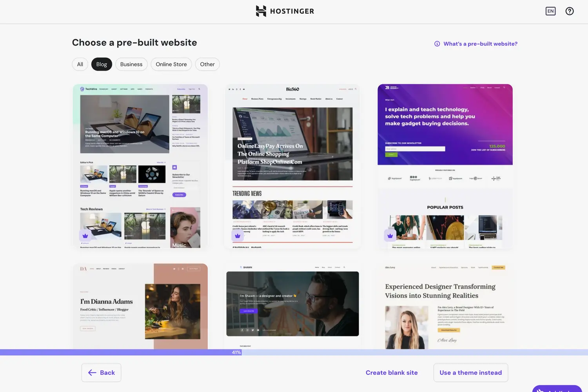
Task: Click Choose a pre-built website heading
Action: (134, 42)
